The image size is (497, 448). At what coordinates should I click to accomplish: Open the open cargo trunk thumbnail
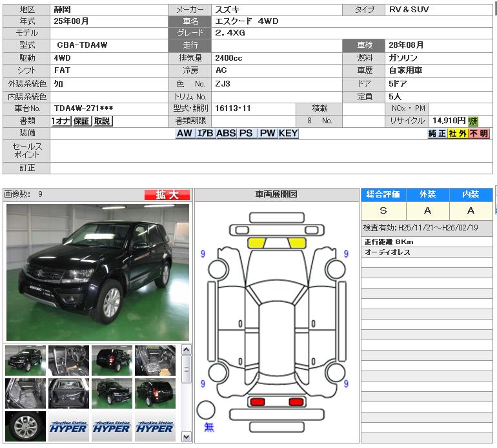pos(68,393)
